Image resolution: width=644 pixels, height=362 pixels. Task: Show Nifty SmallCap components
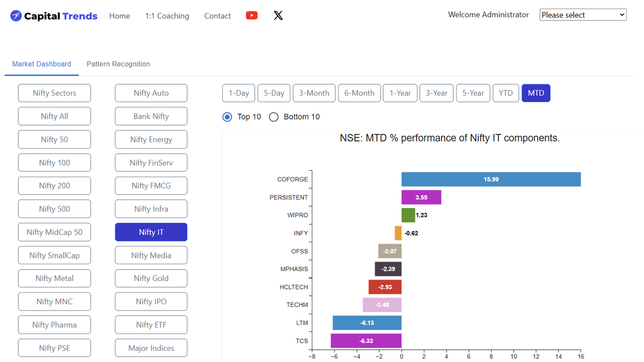pyautogui.click(x=54, y=255)
